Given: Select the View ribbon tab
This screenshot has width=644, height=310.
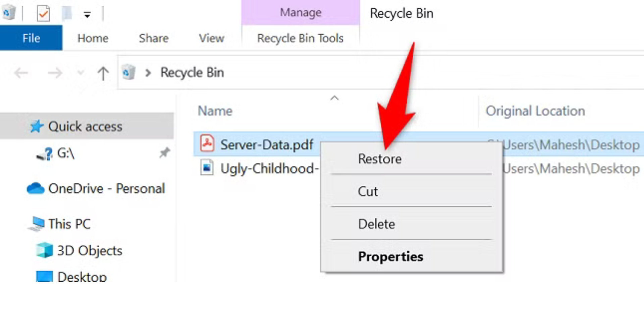Looking at the screenshot, I should tap(211, 38).
